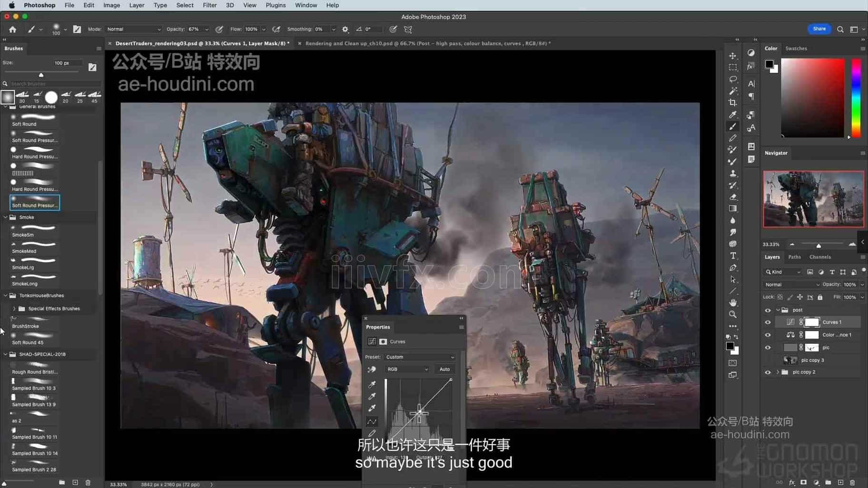Select the Move tool
868x488 pixels.
coord(733,56)
